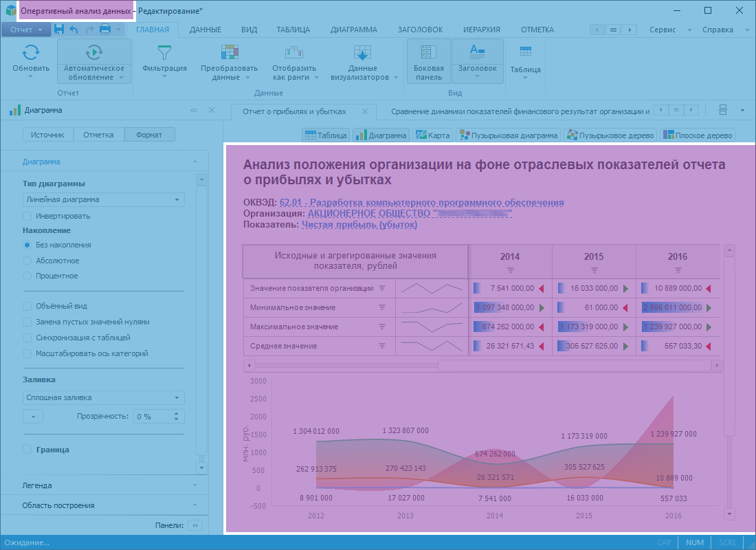Switch view to Пузырьковая диаграмма

508,135
